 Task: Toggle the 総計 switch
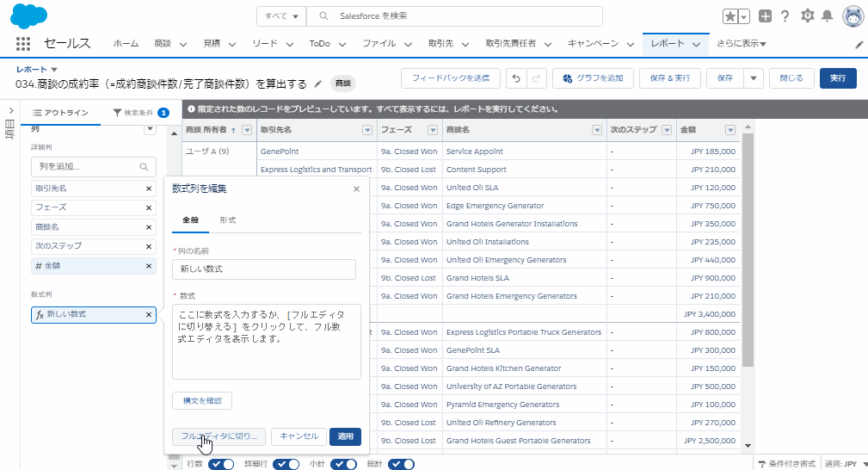(x=402, y=464)
